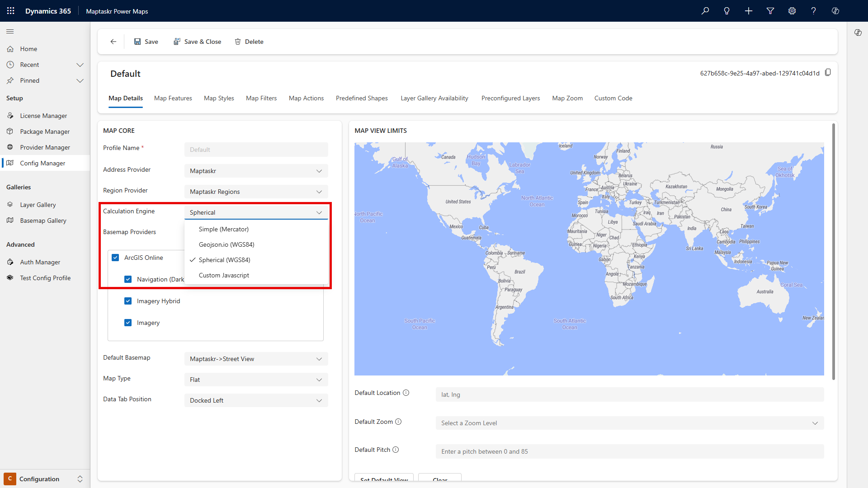Switch to the Map Styles tab
868x488 pixels.
click(218, 98)
